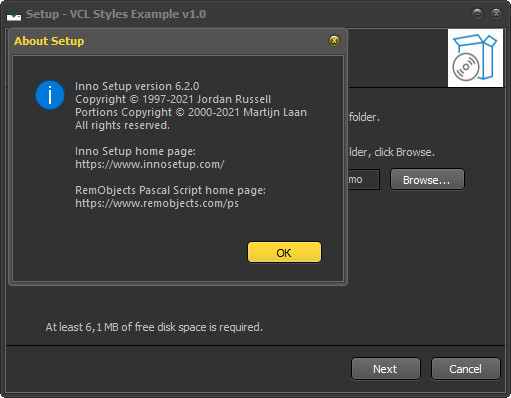Click the free disk space requirement text
This screenshot has height=398, width=511.
click(154, 327)
